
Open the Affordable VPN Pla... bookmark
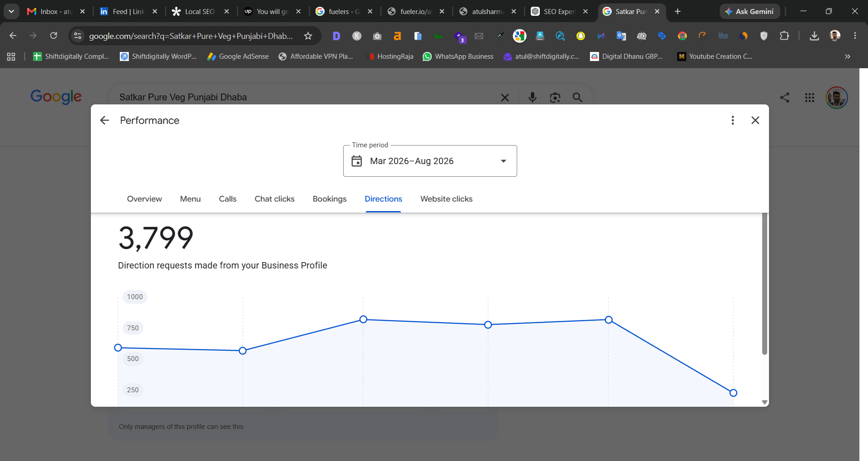tap(316, 56)
